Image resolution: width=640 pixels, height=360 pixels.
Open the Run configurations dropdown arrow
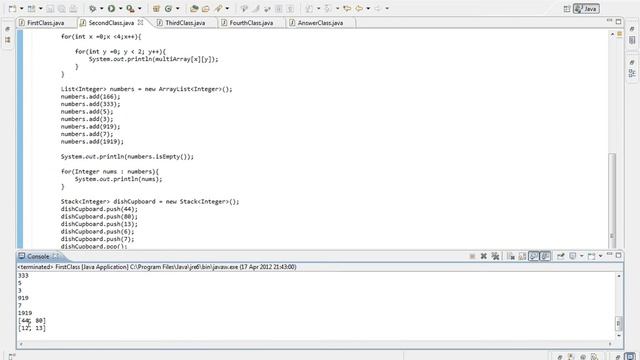click(120, 9)
